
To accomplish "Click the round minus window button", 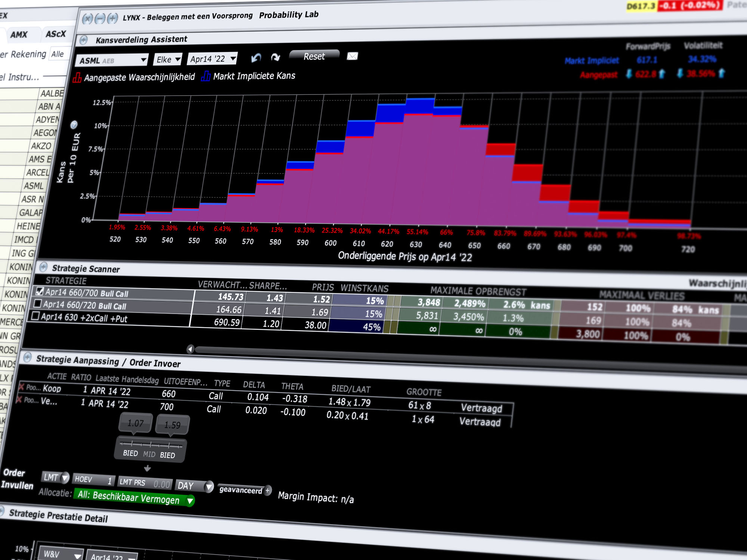I will click(100, 18).
